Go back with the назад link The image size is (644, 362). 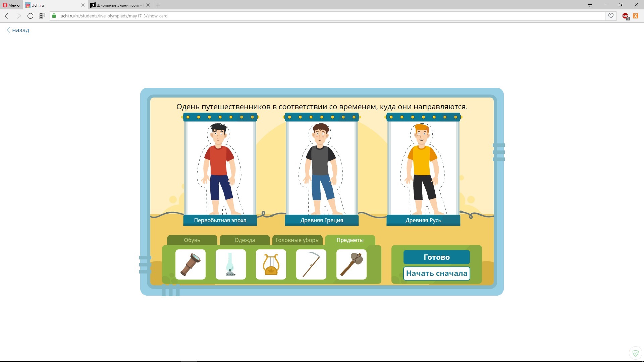point(18,30)
